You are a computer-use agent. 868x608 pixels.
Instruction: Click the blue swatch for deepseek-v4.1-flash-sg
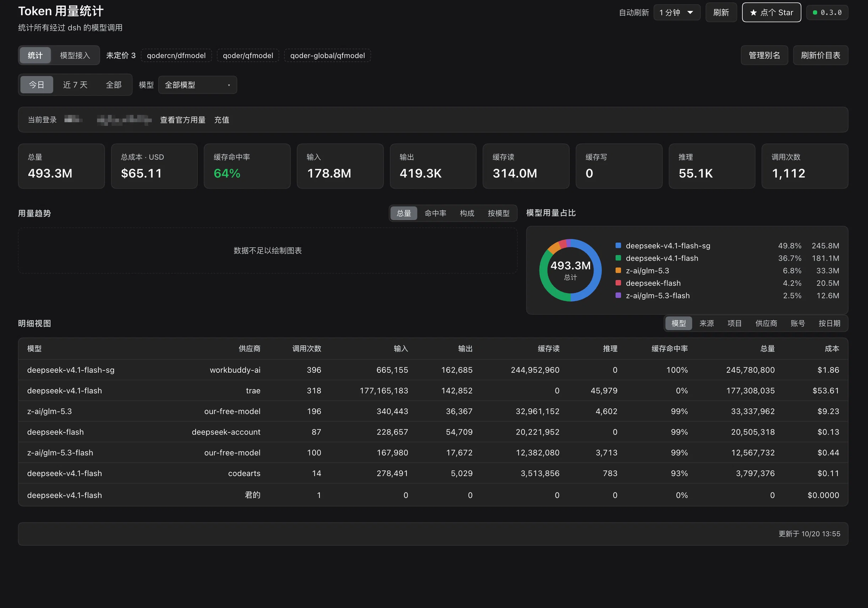click(618, 245)
